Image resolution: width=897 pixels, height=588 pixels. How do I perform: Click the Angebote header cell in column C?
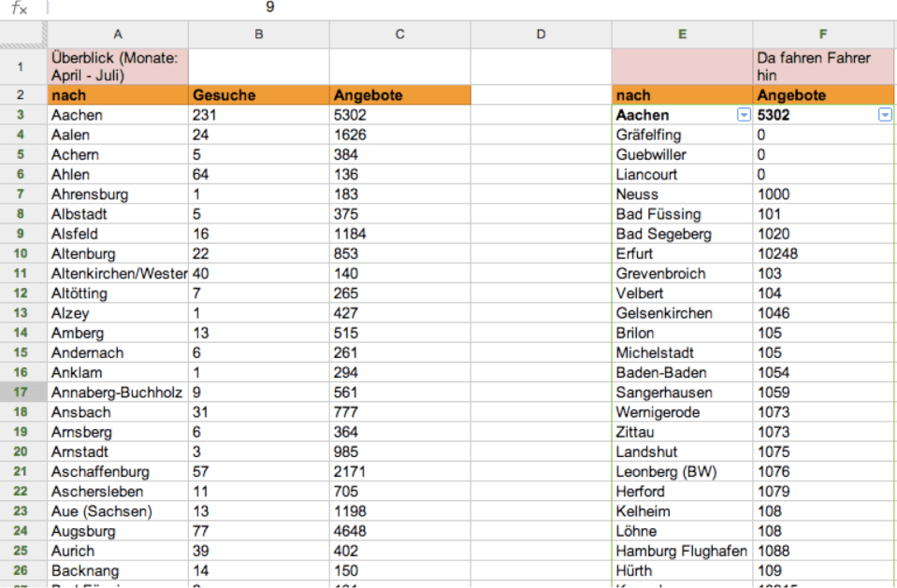point(399,95)
